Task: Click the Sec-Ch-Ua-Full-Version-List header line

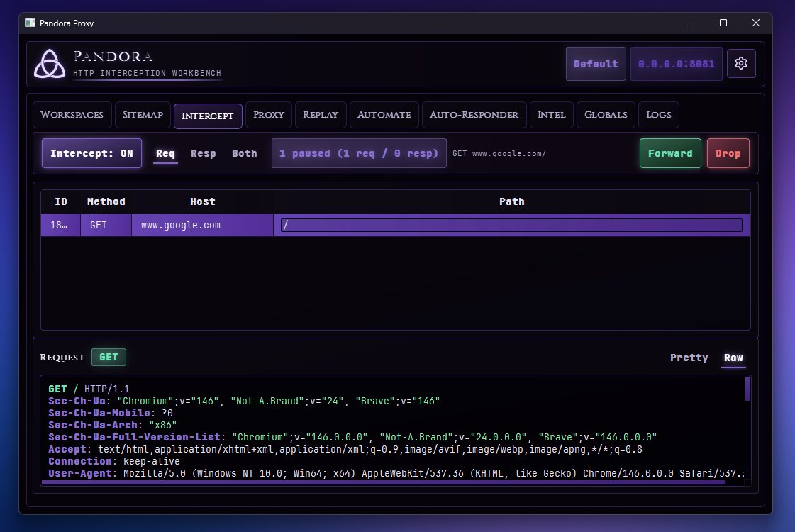Action: pos(352,437)
